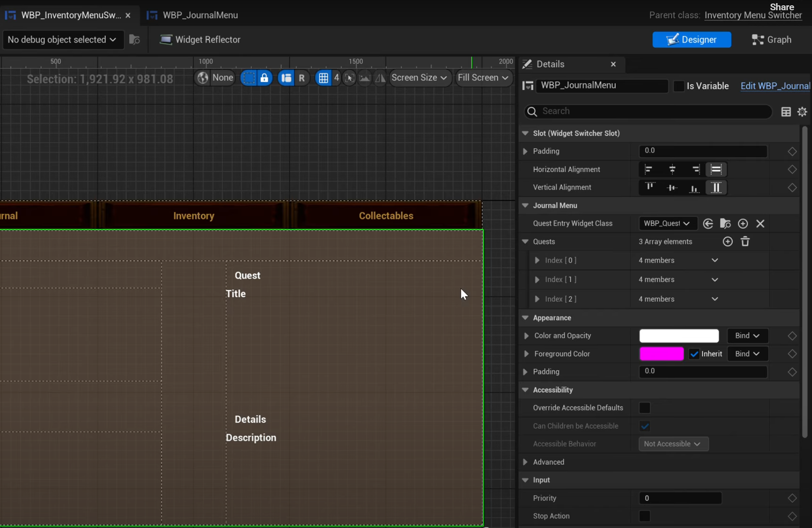The height and width of the screenshot is (528, 812).
Task: Enable Override Accessible Defaults checkbox
Action: coord(644,408)
